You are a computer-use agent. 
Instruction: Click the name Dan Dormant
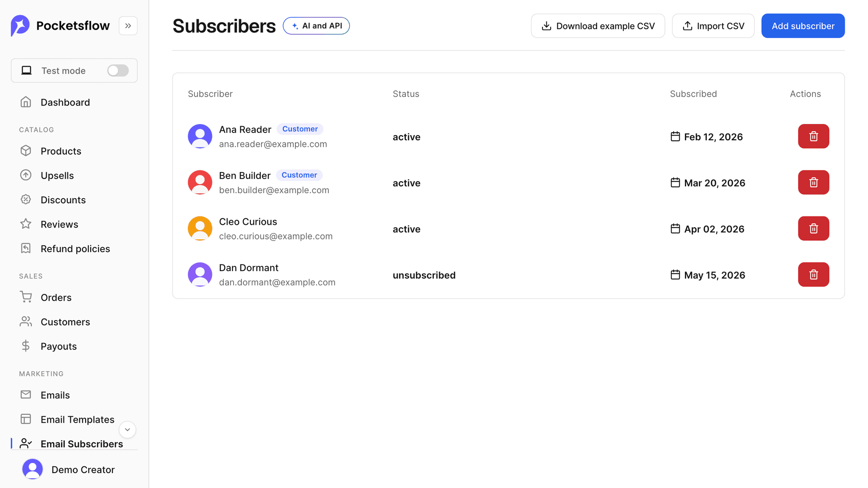click(249, 268)
